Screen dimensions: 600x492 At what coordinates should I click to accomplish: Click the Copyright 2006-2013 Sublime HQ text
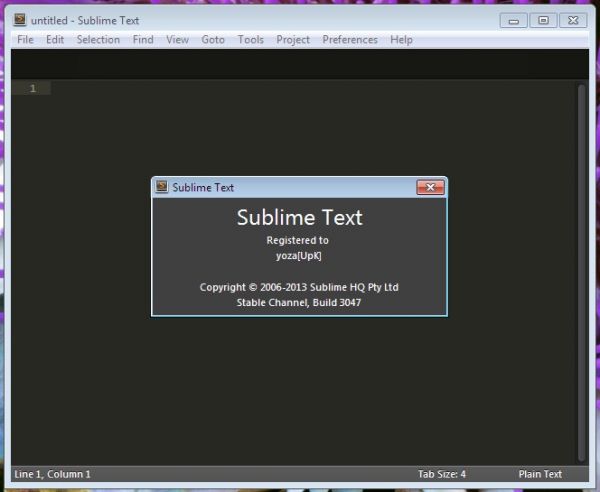(299, 287)
